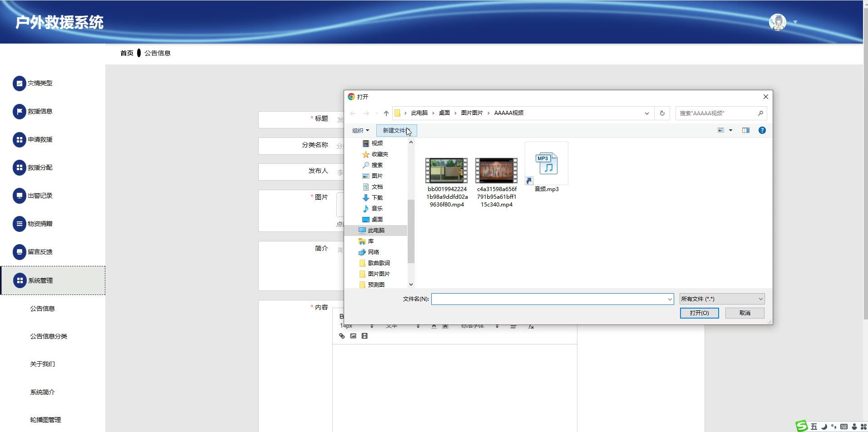Click the insert image icon in editor
868x432 pixels.
coord(353,336)
